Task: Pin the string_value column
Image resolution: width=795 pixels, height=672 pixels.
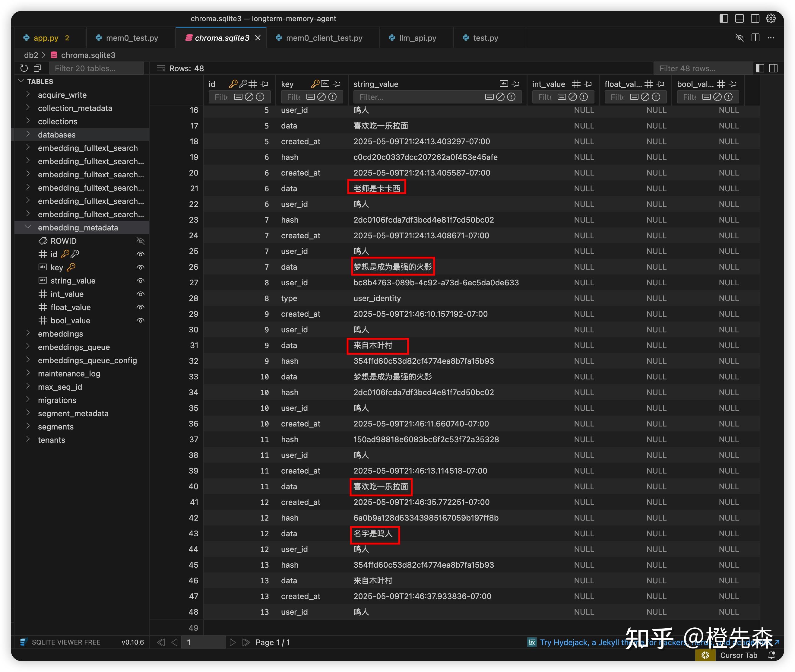Action: [x=516, y=84]
